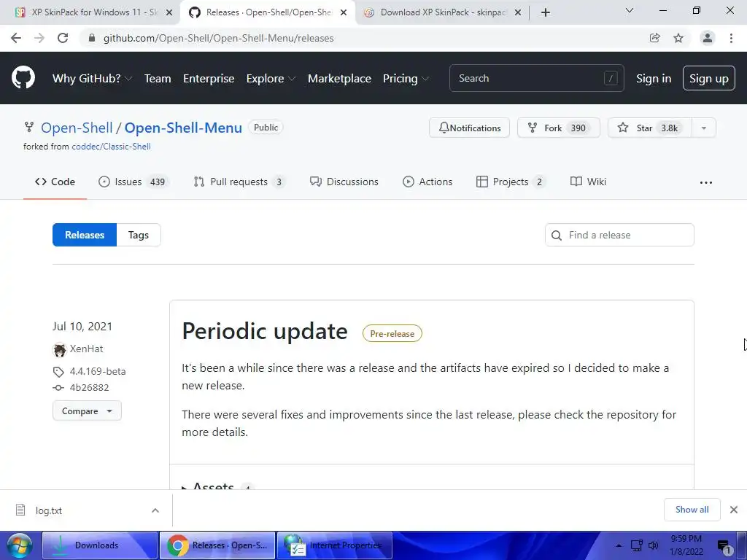The height and width of the screenshot is (560, 747).
Task: Click the repository more options ellipsis
Action: (706, 182)
